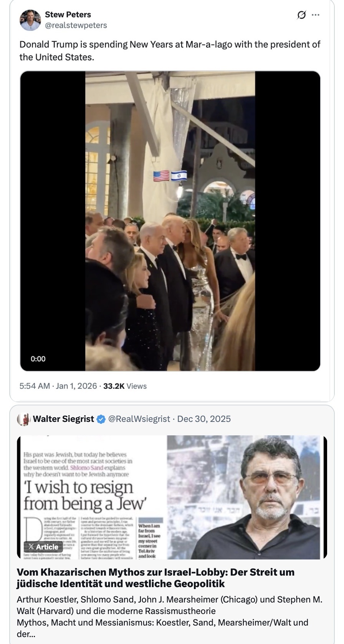Click Walter Siegrist's small avatar
This screenshot has height=644, width=344.
[x=24, y=419]
